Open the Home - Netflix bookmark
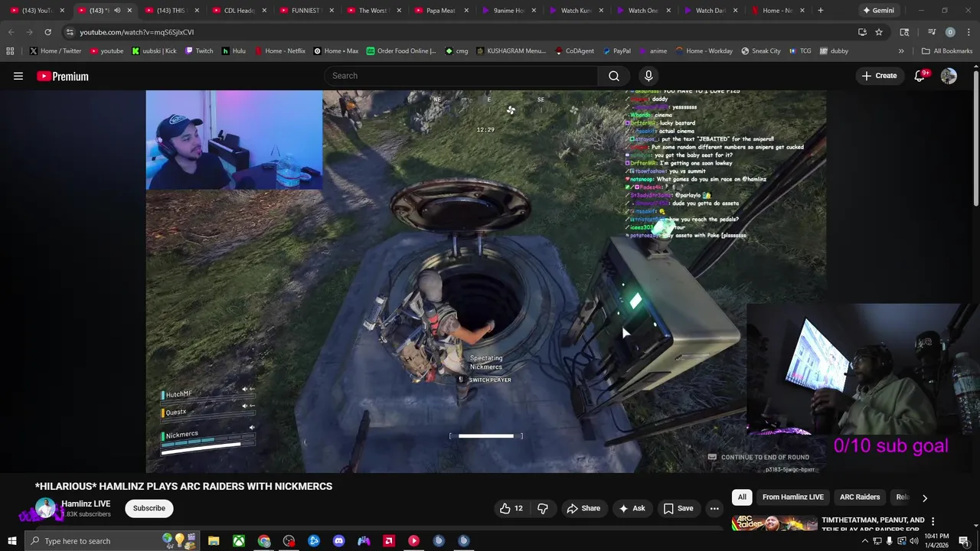This screenshot has height=551, width=980. (279, 51)
